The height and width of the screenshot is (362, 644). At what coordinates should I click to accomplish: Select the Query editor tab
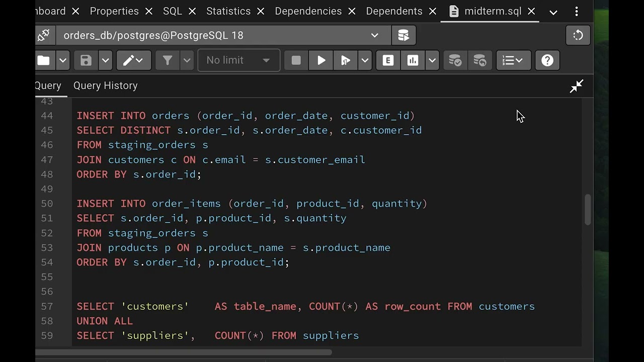pos(48,85)
